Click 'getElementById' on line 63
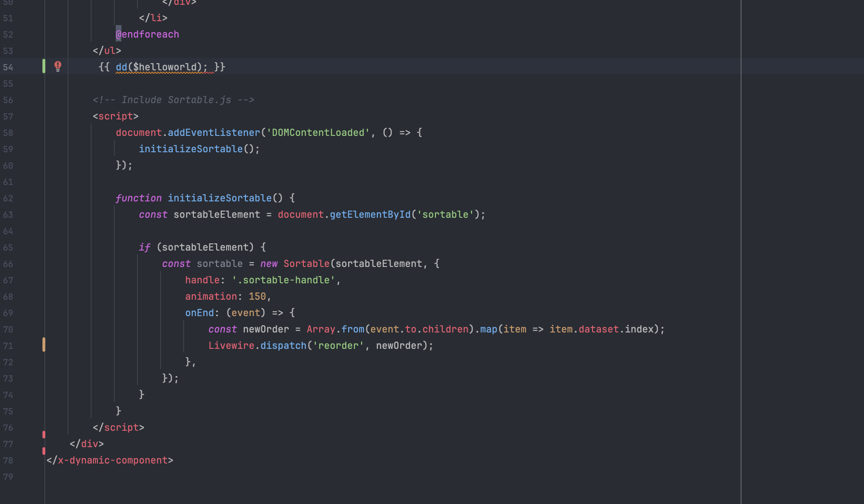This screenshot has width=864, height=504. click(370, 214)
